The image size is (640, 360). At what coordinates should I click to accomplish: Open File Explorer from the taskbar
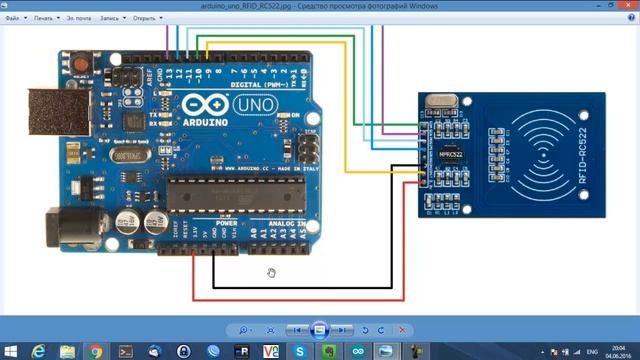click(x=67, y=351)
